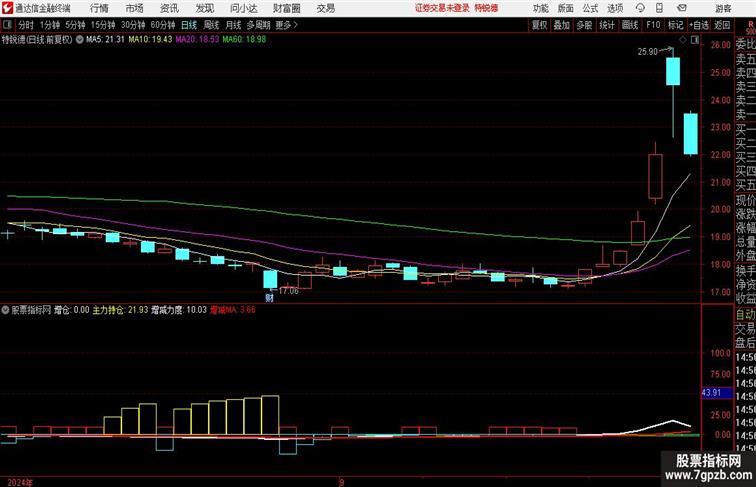Click the 叠加 overlay toolbar button
The width and height of the screenshot is (756, 487).
(562, 25)
